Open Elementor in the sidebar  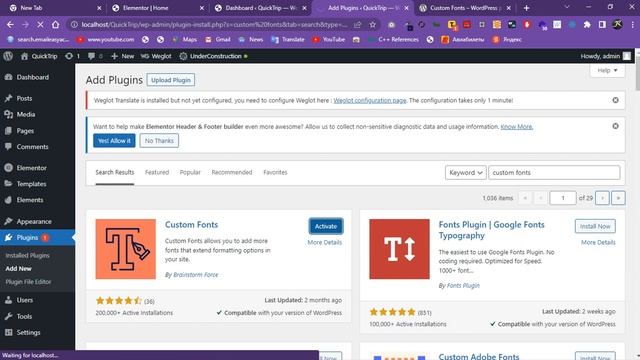31,168
